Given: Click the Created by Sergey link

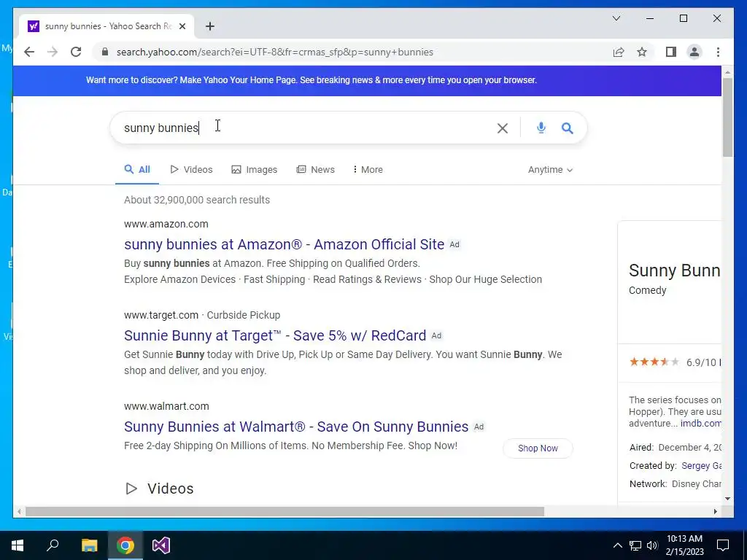Looking at the screenshot, I should 701,466.
